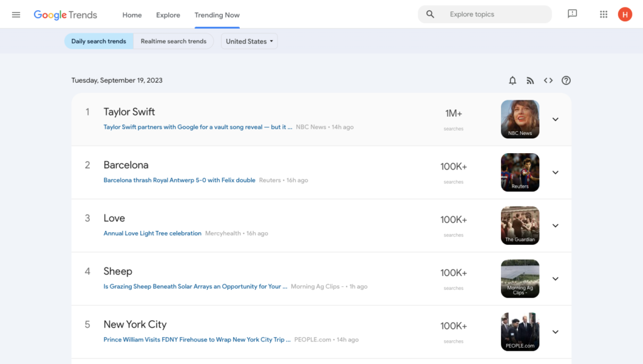Subscribe using the bell notification icon

point(512,80)
